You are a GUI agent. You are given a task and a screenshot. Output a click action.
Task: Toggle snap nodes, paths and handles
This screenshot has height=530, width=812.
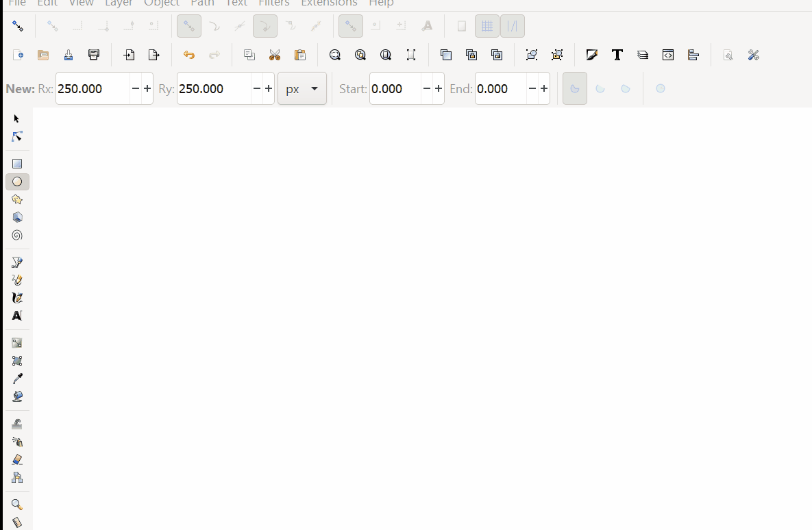tap(189, 26)
